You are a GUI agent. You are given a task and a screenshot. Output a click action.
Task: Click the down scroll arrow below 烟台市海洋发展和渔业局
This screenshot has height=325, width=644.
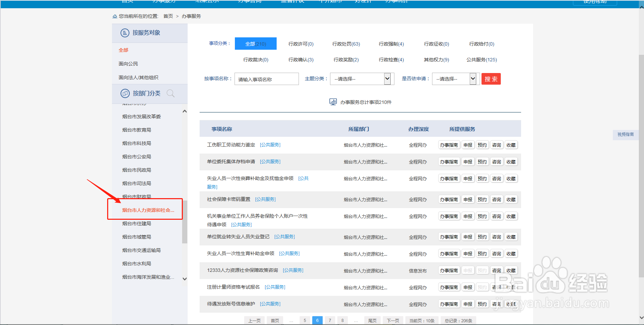point(184,279)
